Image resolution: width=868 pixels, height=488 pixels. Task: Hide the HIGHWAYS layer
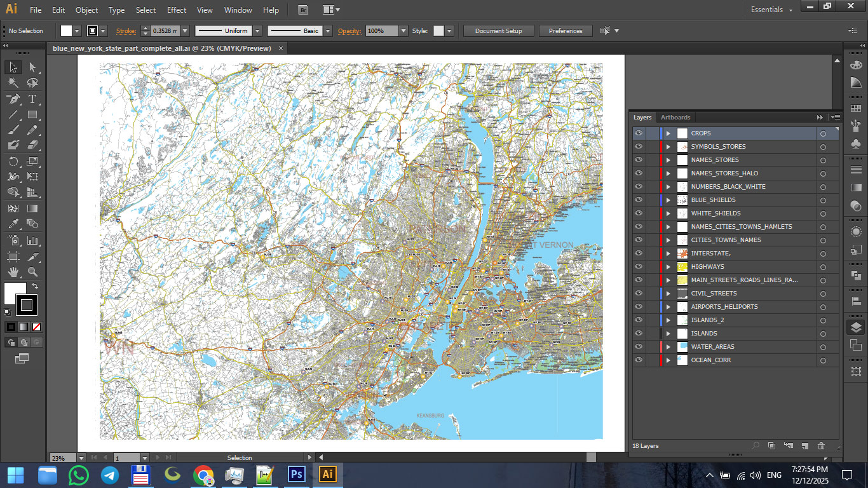pyautogui.click(x=639, y=267)
